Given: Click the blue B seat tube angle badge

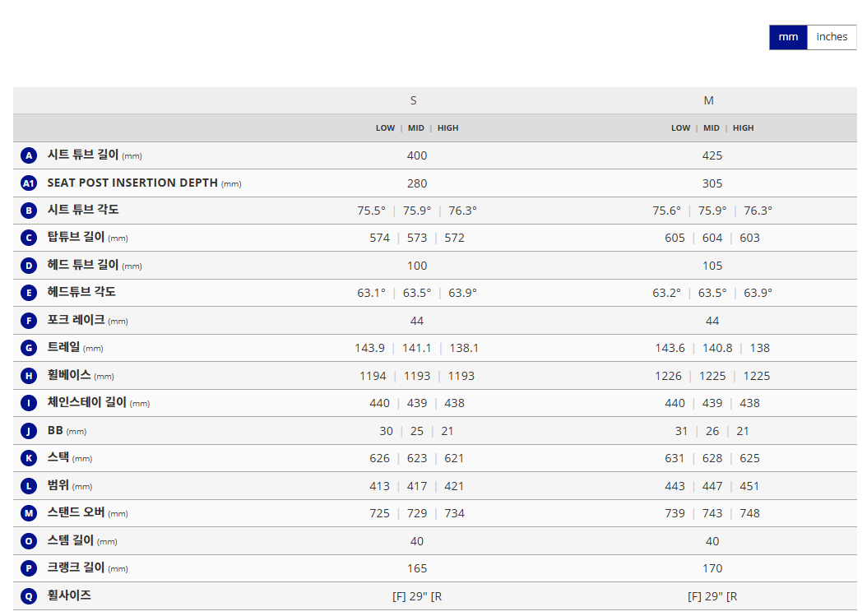Looking at the screenshot, I should [x=30, y=211].
